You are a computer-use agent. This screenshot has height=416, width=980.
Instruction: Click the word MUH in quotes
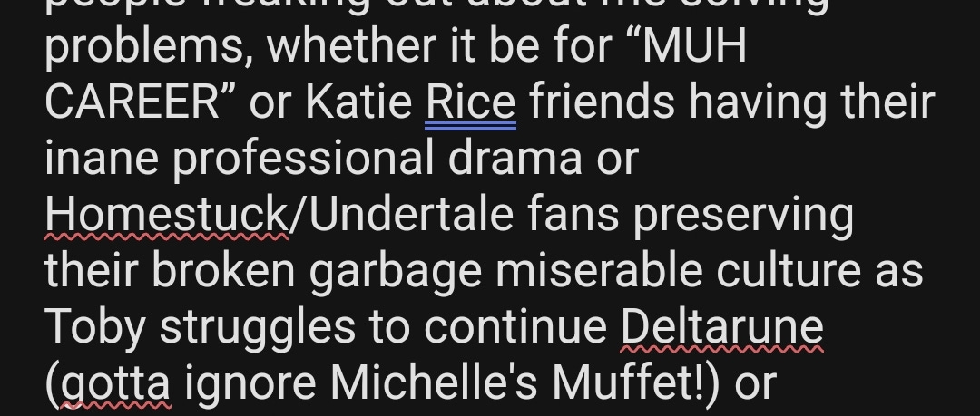pyautogui.click(x=694, y=45)
